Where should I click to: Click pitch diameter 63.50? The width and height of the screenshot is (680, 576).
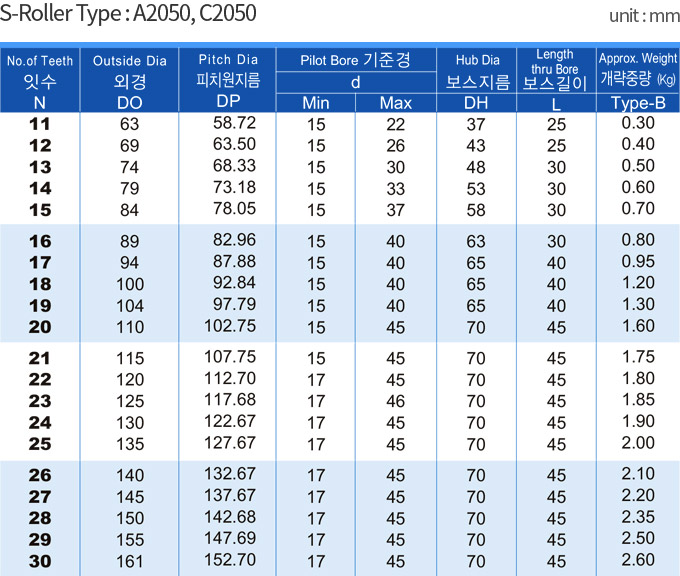(234, 144)
